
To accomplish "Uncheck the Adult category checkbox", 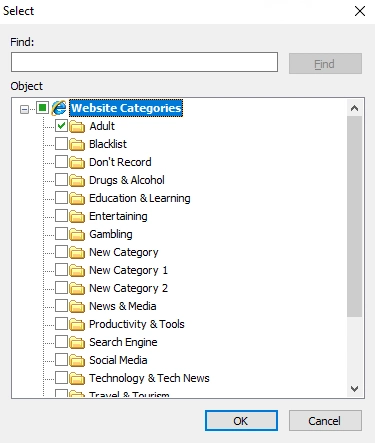I will pyautogui.click(x=61, y=126).
